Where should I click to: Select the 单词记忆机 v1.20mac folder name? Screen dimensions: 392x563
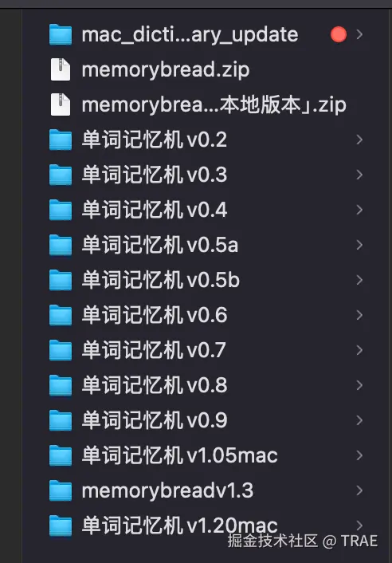(180, 526)
